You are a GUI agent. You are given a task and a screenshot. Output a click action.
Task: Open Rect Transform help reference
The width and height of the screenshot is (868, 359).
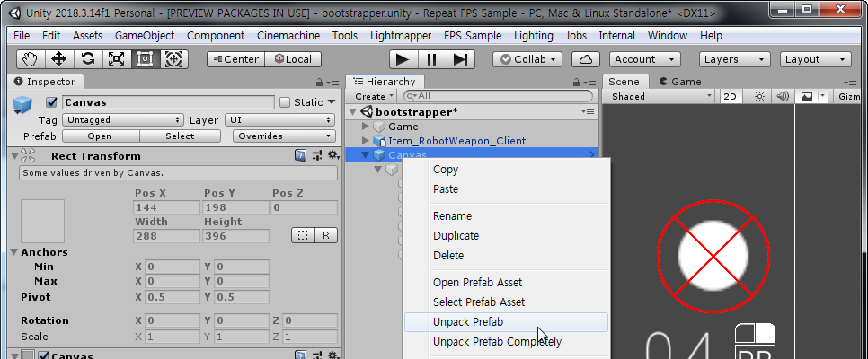(x=301, y=155)
